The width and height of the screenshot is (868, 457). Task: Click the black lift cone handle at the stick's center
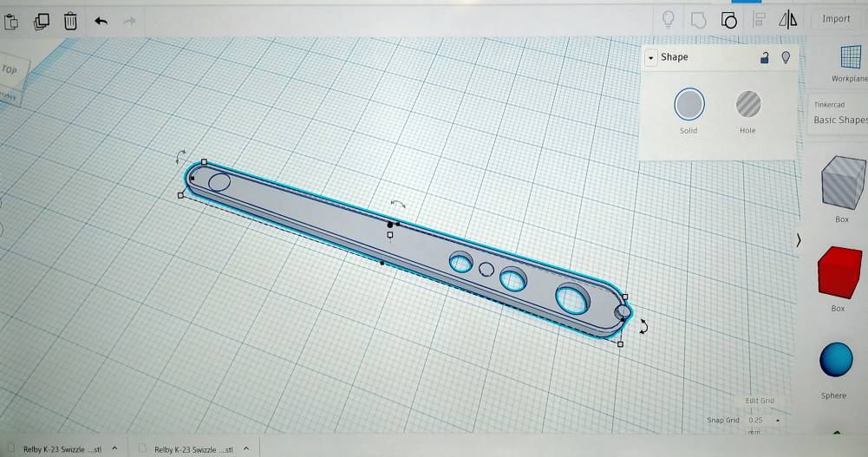click(390, 225)
